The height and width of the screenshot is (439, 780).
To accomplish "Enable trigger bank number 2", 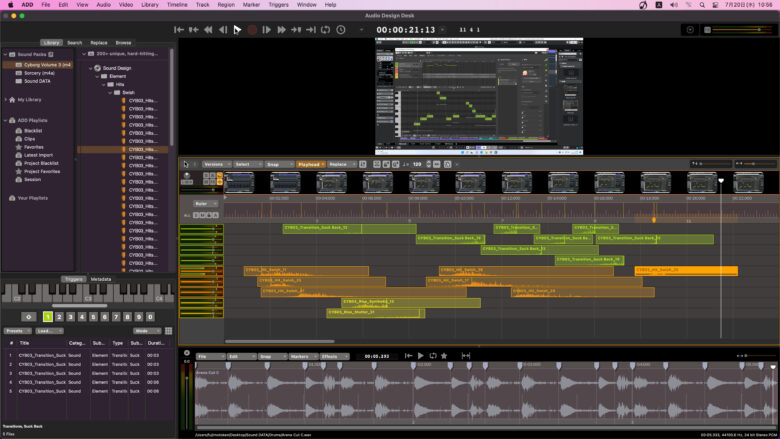I will coord(59,317).
